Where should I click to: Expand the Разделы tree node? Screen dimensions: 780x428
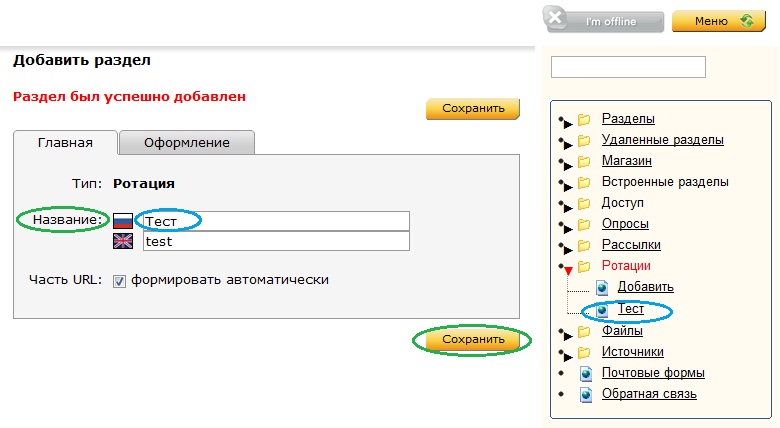point(566,122)
